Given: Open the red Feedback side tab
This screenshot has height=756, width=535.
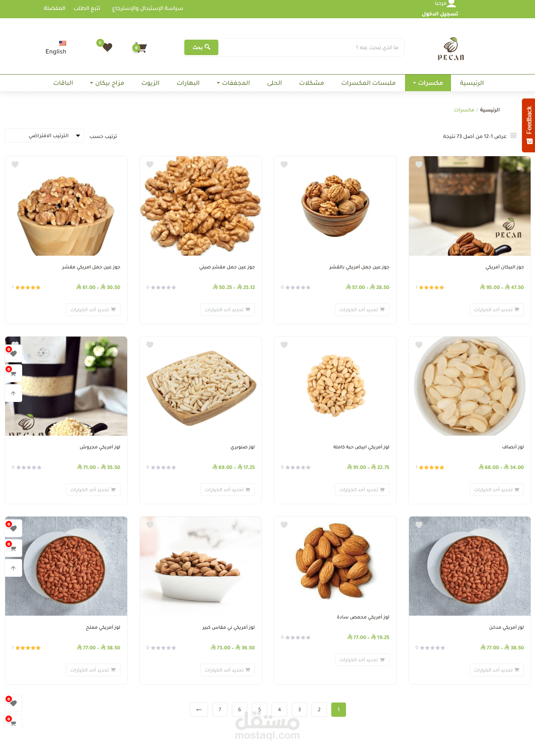Looking at the screenshot, I should (x=529, y=125).
